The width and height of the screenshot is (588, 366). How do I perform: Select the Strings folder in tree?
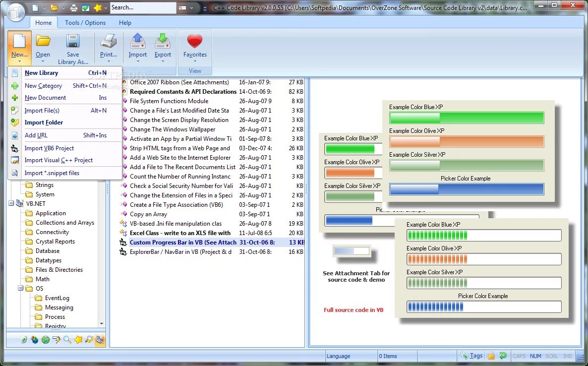[44, 185]
